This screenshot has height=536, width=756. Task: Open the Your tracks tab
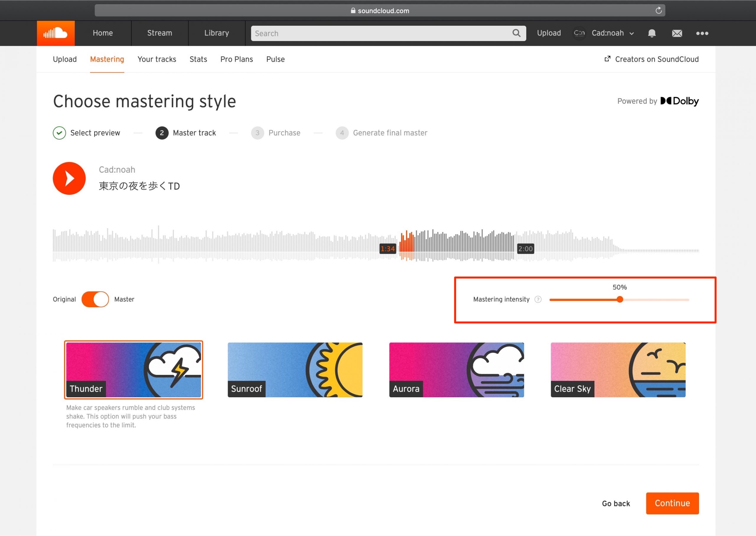[x=157, y=59]
